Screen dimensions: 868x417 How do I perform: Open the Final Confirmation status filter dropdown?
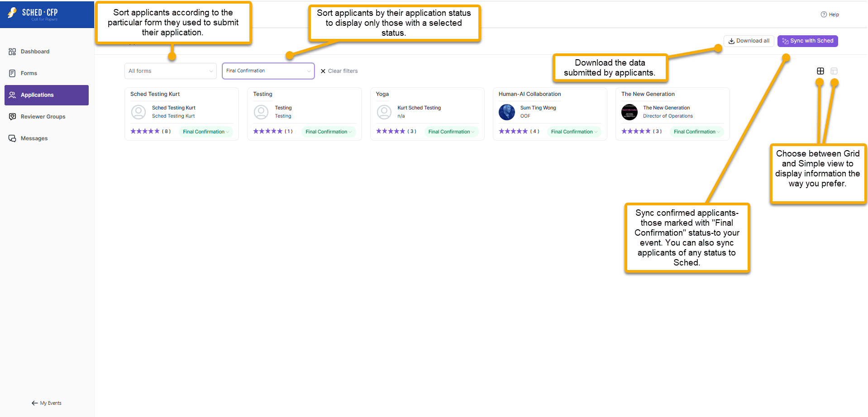pyautogui.click(x=268, y=71)
